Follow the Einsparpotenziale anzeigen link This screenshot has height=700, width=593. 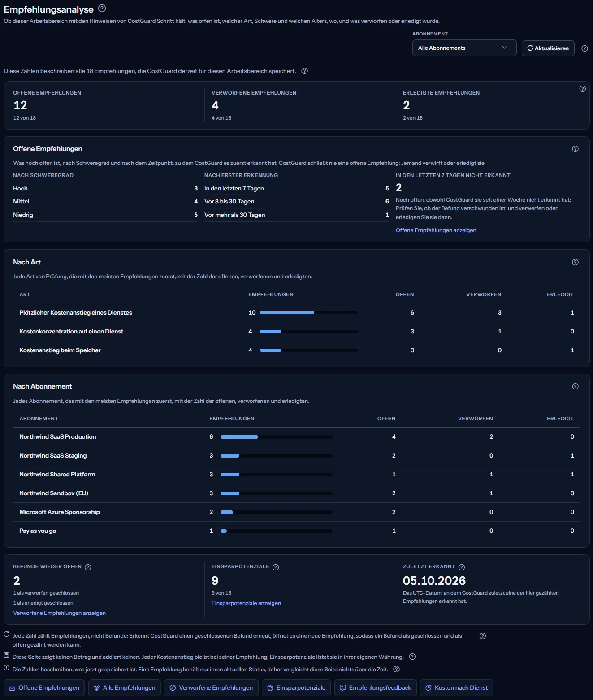[x=246, y=603]
